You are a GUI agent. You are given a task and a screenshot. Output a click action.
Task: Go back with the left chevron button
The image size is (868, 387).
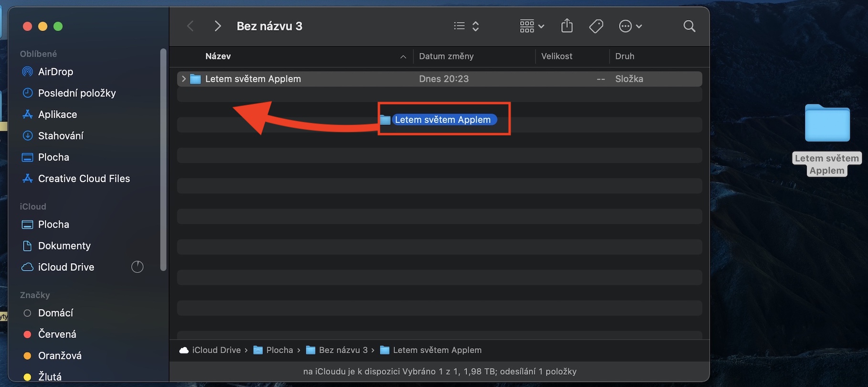tap(190, 26)
